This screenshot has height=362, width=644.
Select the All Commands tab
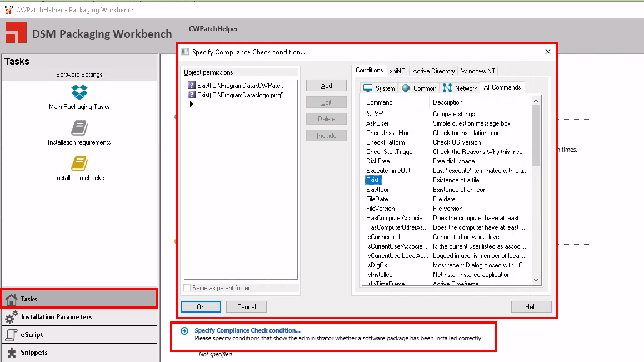point(502,87)
